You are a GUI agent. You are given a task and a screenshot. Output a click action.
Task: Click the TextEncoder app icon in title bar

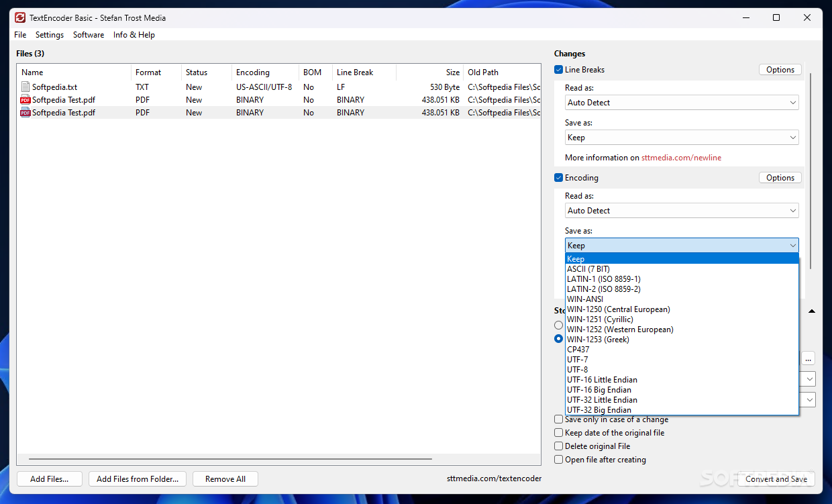tap(20, 17)
